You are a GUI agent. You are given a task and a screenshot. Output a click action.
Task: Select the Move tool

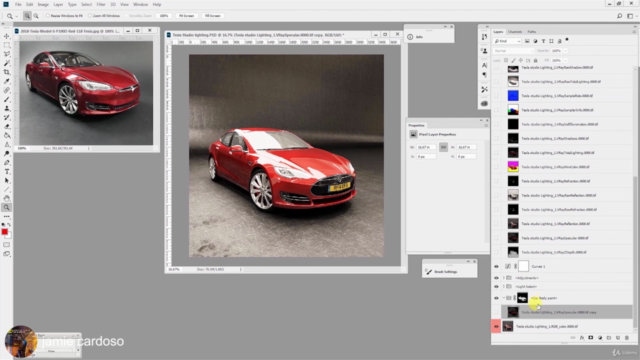coord(7,36)
